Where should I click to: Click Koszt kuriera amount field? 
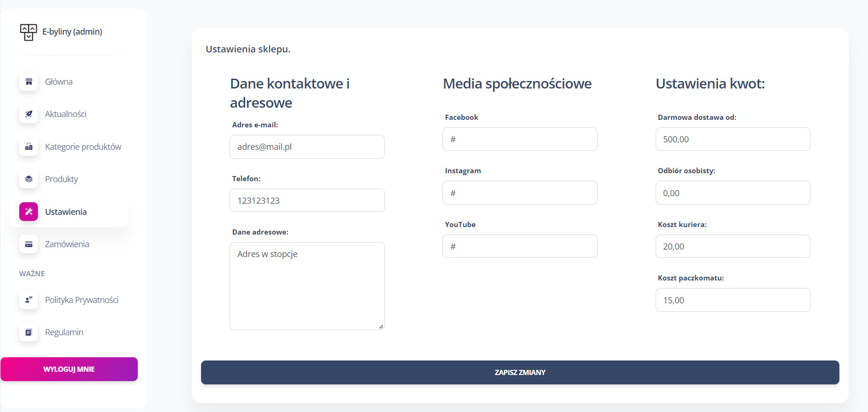(733, 246)
